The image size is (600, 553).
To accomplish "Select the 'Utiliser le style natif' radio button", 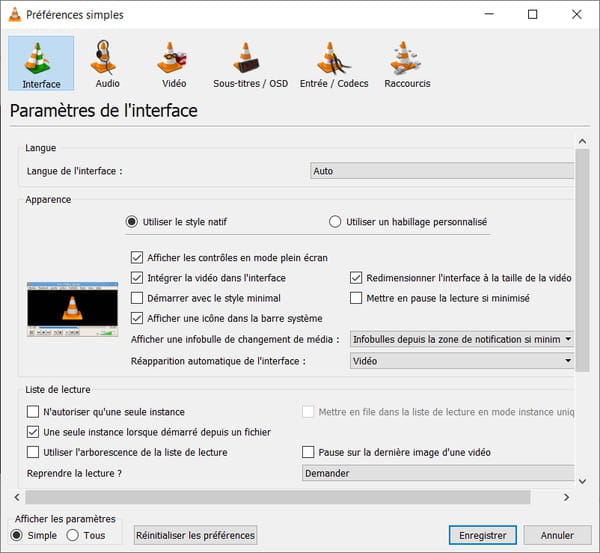I will point(132,222).
